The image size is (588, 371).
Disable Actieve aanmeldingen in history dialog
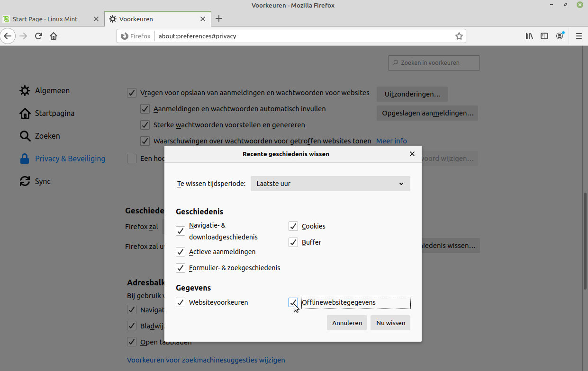click(x=181, y=251)
